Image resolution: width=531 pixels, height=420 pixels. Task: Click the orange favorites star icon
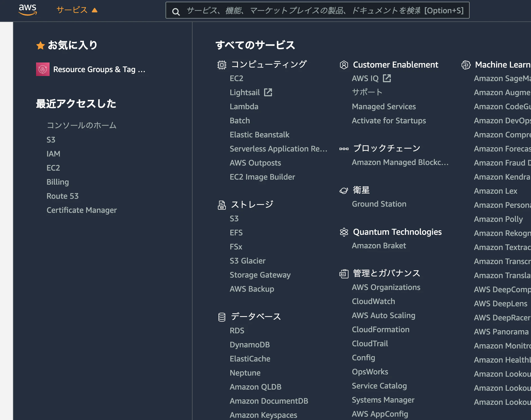(41, 45)
